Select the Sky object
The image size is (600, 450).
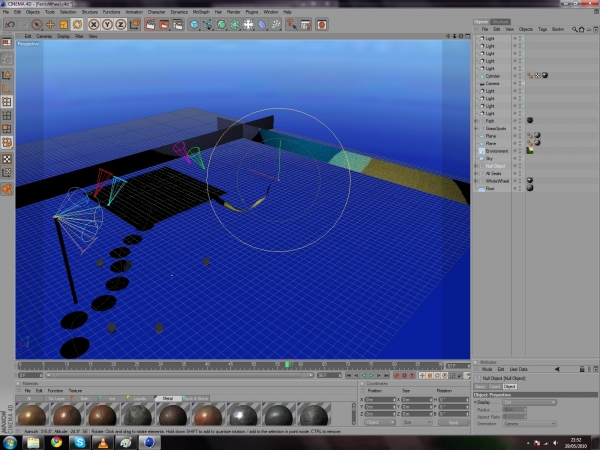click(x=489, y=158)
